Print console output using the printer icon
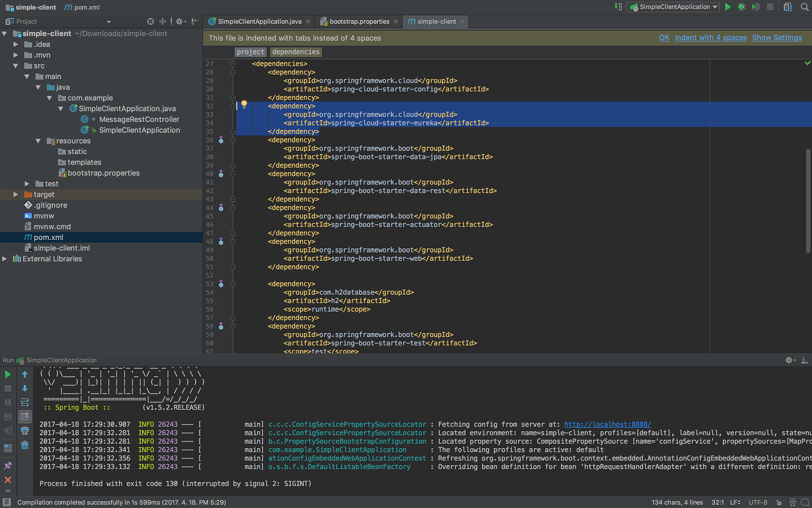Image resolution: width=812 pixels, height=508 pixels. click(x=25, y=431)
